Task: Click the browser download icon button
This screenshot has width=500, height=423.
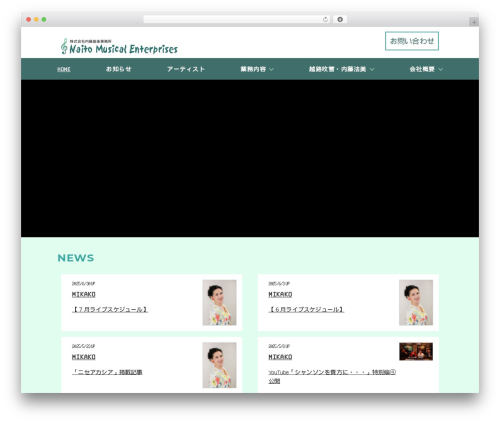Action: [x=340, y=19]
